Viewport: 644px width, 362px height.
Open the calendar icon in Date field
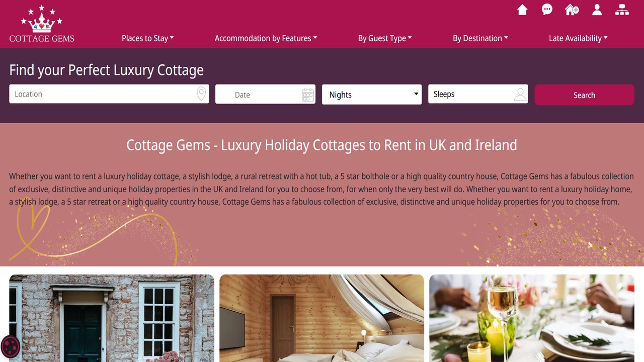[x=308, y=95]
